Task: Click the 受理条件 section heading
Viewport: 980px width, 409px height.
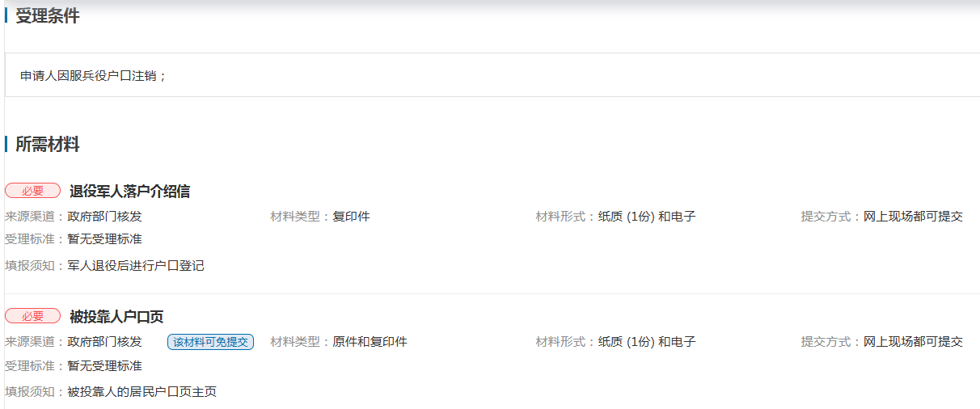Action: [48, 16]
